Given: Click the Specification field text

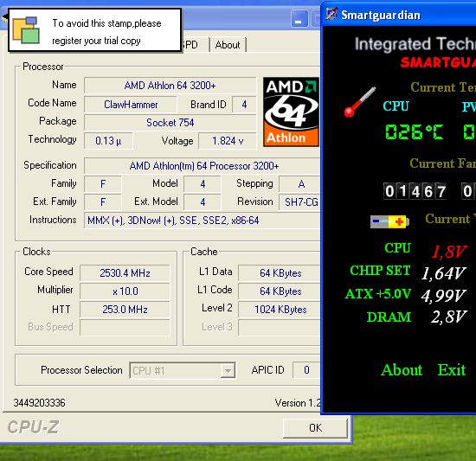Looking at the screenshot, I should pos(204,166).
